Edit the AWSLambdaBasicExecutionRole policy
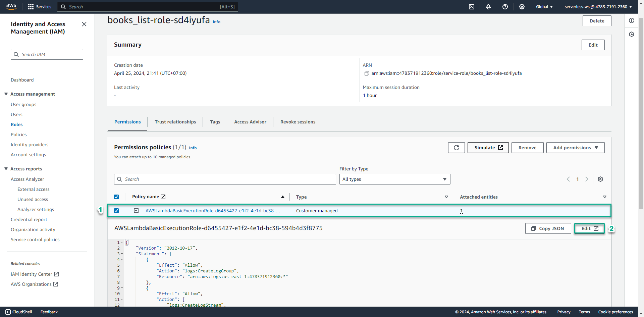 pyautogui.click(x=589, y=228)
